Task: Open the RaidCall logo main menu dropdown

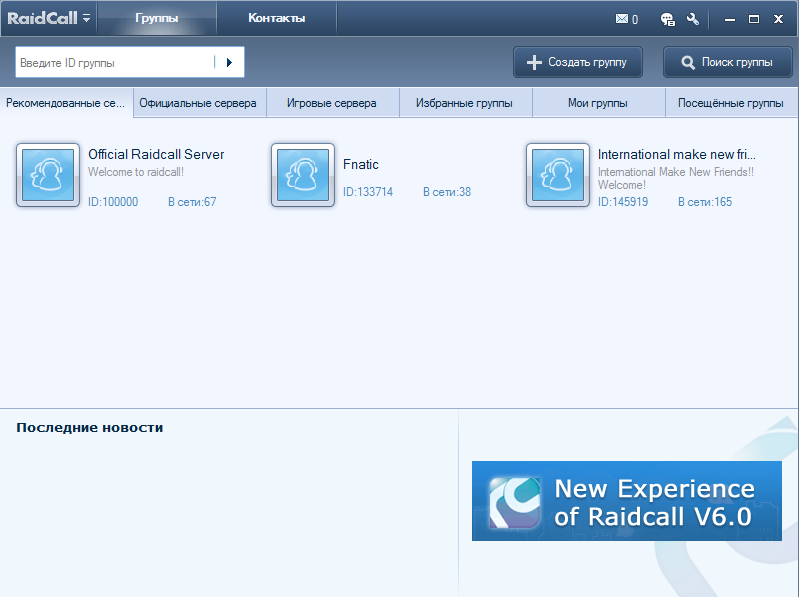Action: point(49,18)
